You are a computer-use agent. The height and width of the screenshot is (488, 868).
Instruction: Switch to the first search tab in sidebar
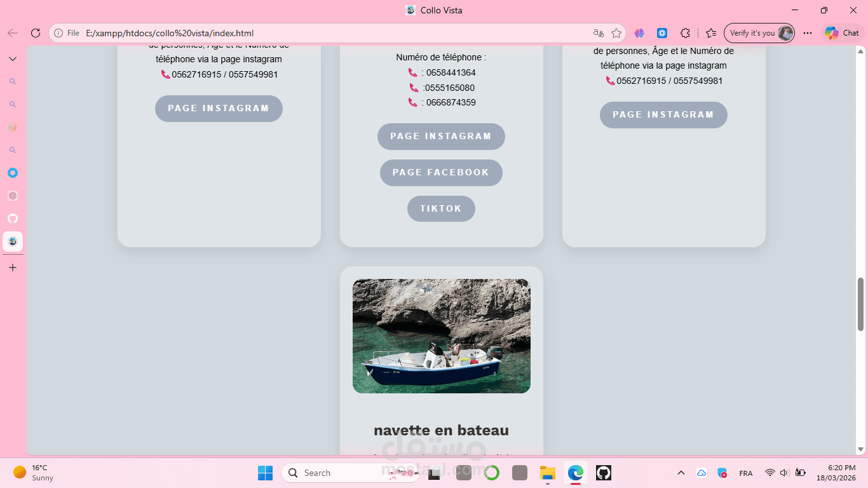(x=13, y=81)
